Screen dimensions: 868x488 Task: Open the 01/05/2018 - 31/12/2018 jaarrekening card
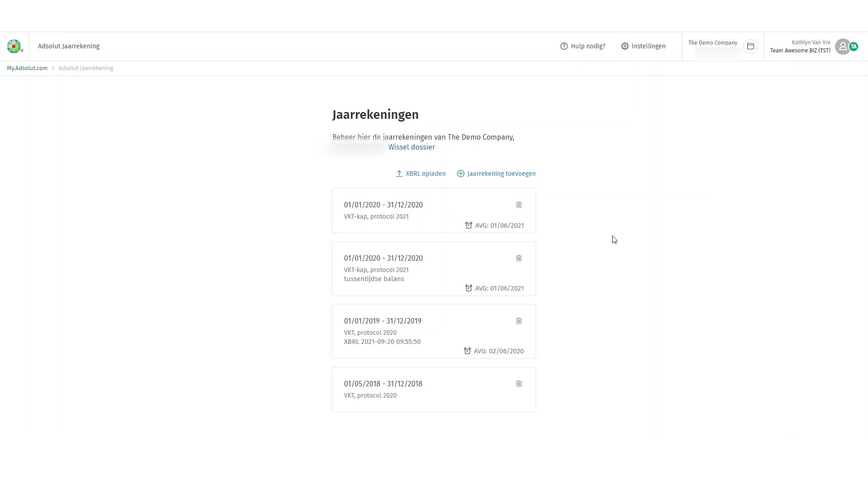tap(383, 384)
